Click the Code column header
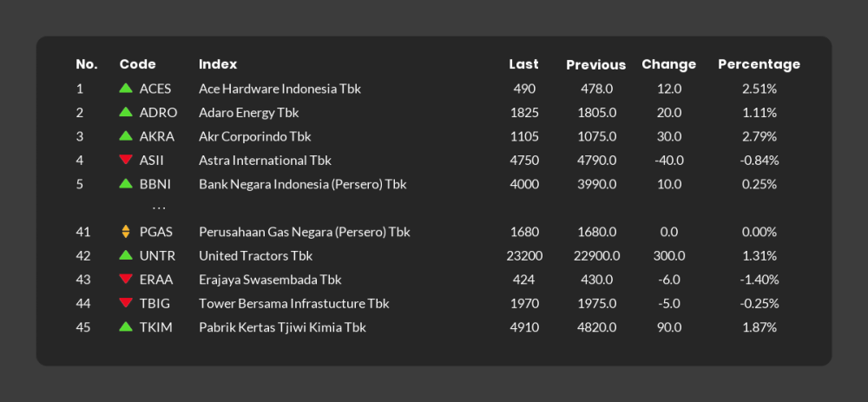The width and height of the screenshot is (868, 402). 137,64
